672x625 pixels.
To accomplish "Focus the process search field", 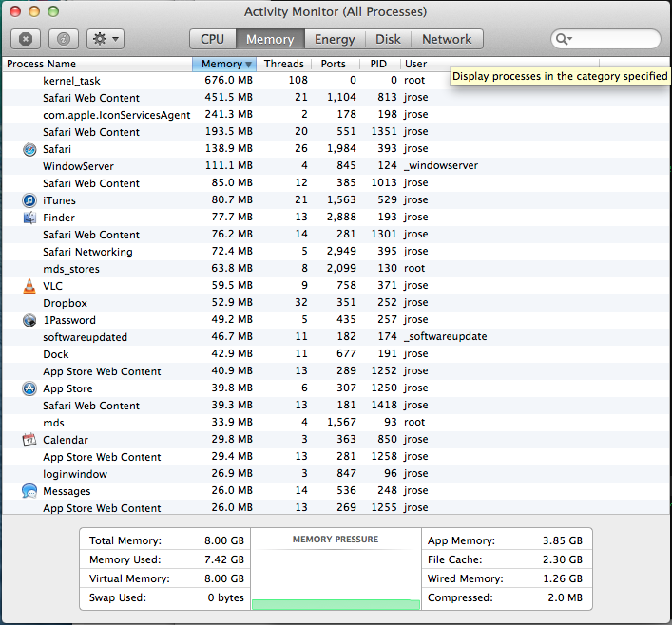I will (x=605, y=39).
